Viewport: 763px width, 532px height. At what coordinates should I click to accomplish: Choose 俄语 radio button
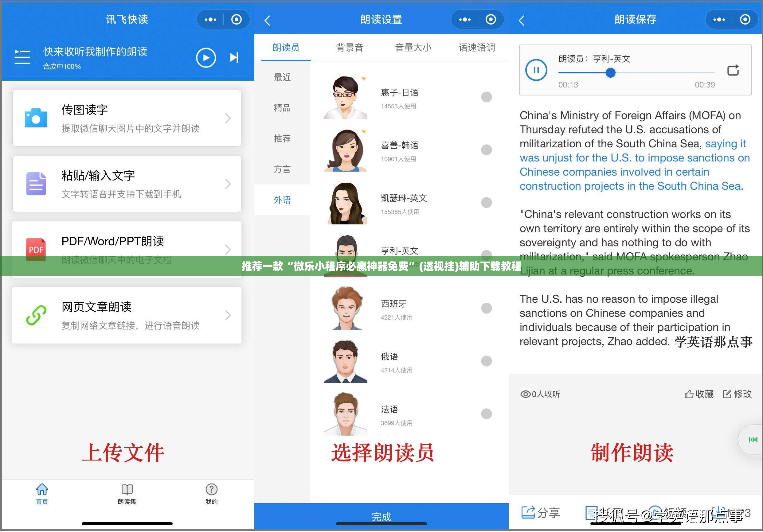(486, 361)
